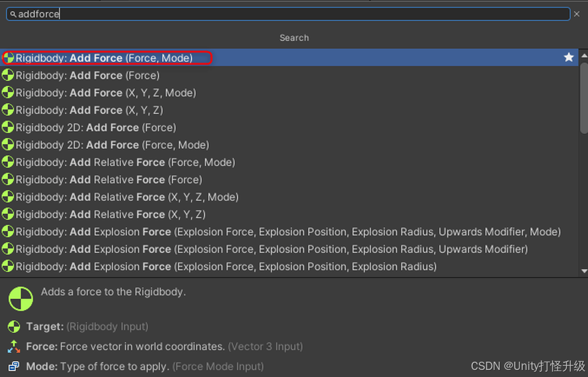Screen dimensions: 588x377
Task: Click icon of Explosion Force row ending Mode)
Action: 8,232
